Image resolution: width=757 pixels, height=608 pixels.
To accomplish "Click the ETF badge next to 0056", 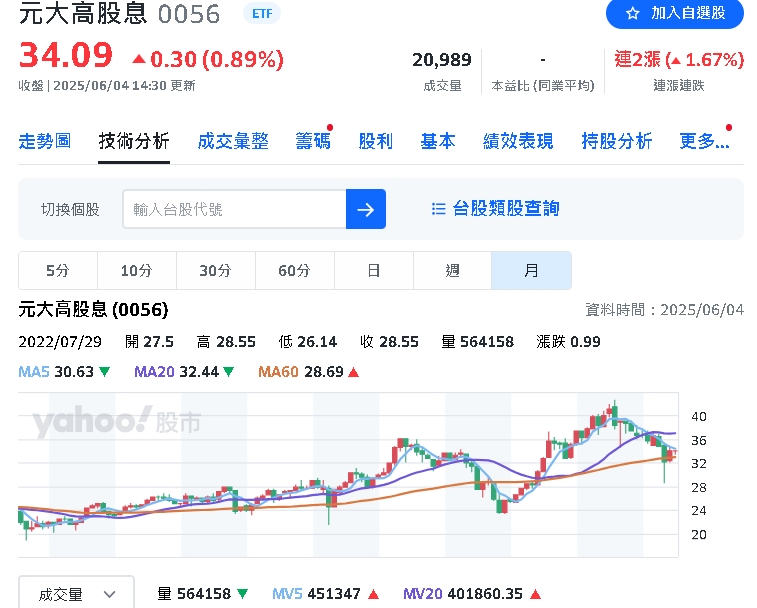I will point(262,14).
